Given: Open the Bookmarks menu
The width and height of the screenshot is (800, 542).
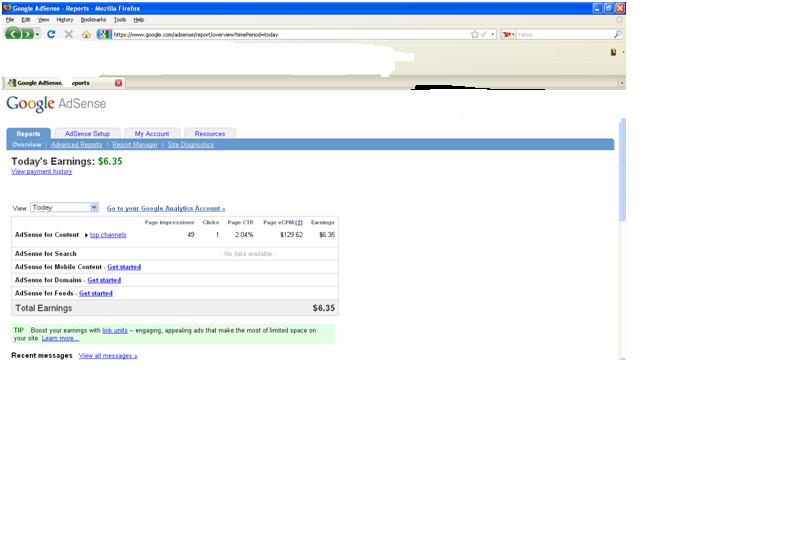Looking at the screenshot, I should coord(93,20).
